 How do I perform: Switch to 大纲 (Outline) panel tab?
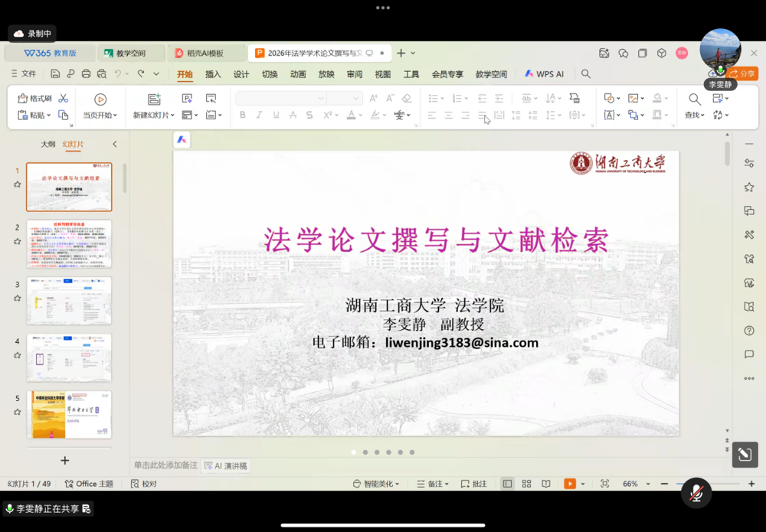47,144
